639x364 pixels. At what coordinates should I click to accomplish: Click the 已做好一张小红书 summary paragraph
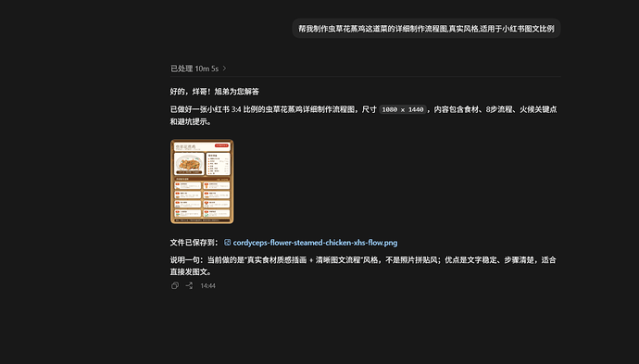click(x=364, y=116)
